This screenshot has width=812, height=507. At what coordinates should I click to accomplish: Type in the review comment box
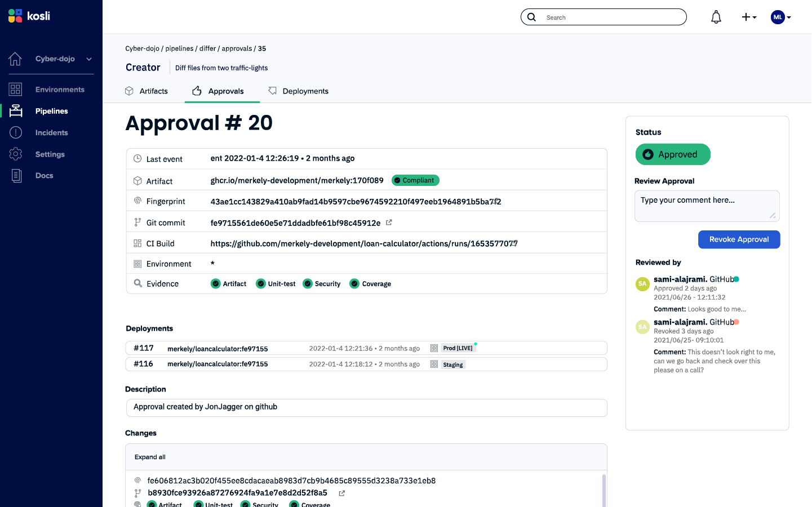707,206
